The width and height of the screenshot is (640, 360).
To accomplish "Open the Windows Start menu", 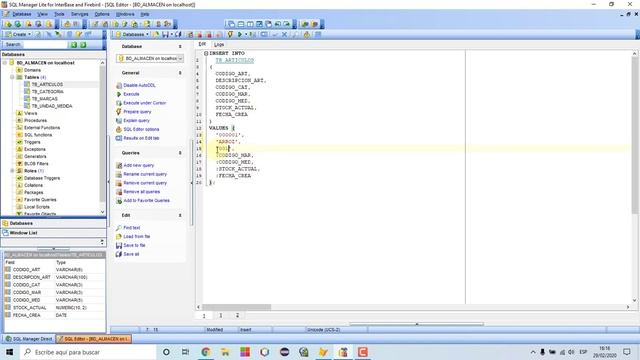I will click(x=9, y=352).
